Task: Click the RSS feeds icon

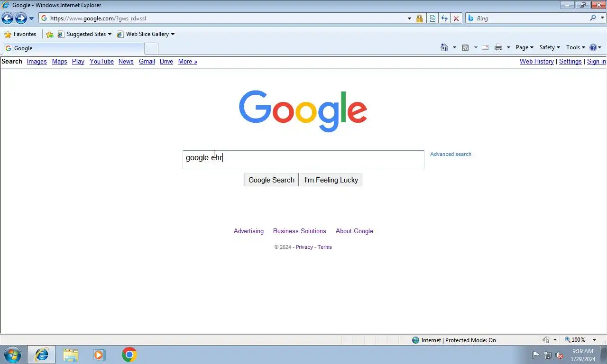Action: click(x=465, y=47)
